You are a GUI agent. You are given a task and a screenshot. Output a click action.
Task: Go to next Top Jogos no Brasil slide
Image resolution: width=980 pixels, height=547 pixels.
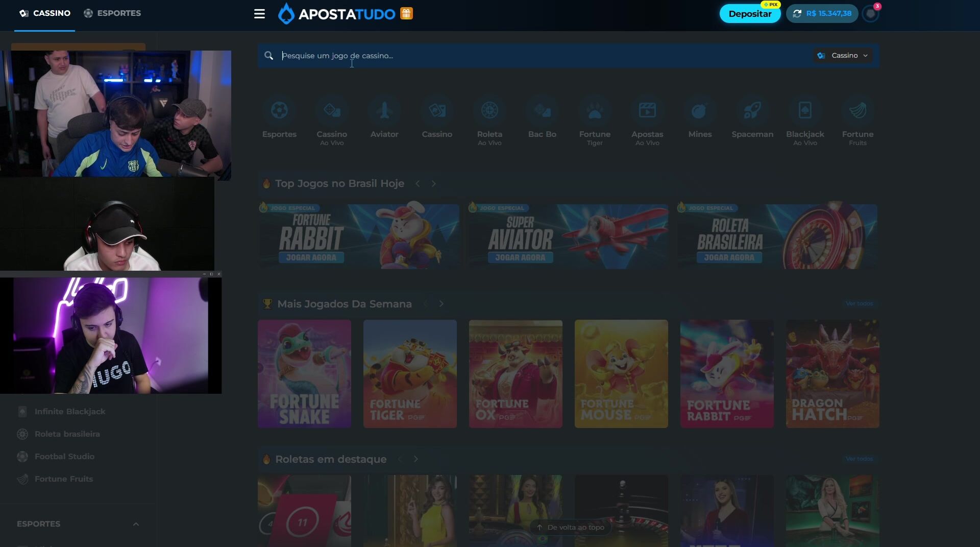click(433, 183)
